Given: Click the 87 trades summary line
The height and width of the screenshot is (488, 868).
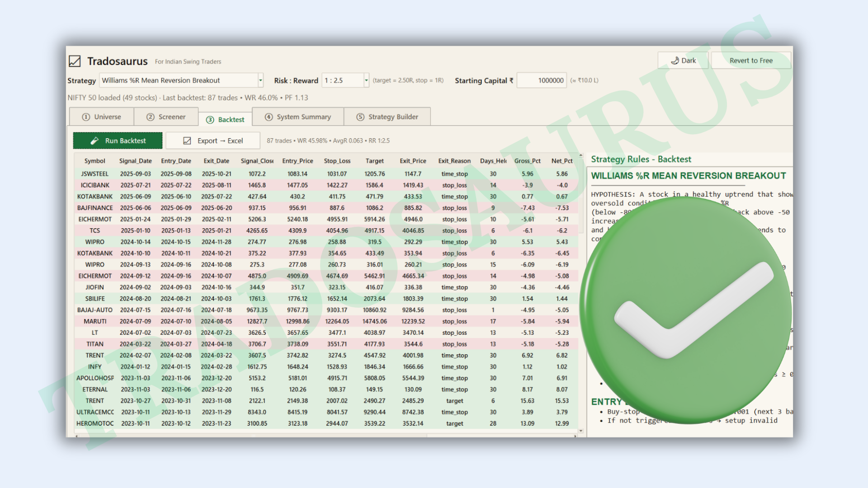Looking at the screenshot, I should 328,141.
